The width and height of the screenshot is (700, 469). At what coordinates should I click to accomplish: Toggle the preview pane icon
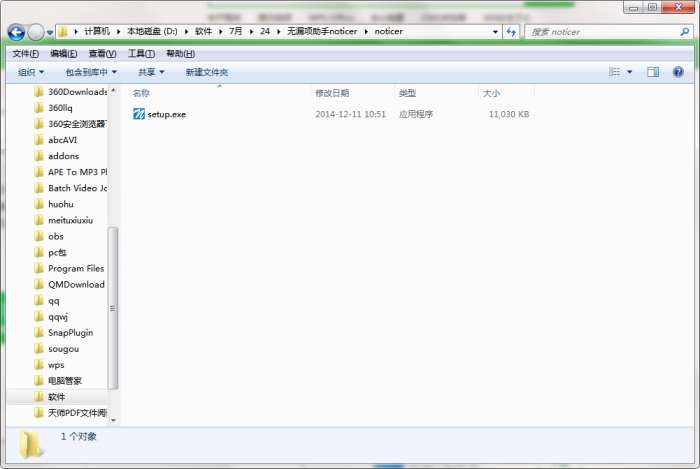[x=653, y=72]
